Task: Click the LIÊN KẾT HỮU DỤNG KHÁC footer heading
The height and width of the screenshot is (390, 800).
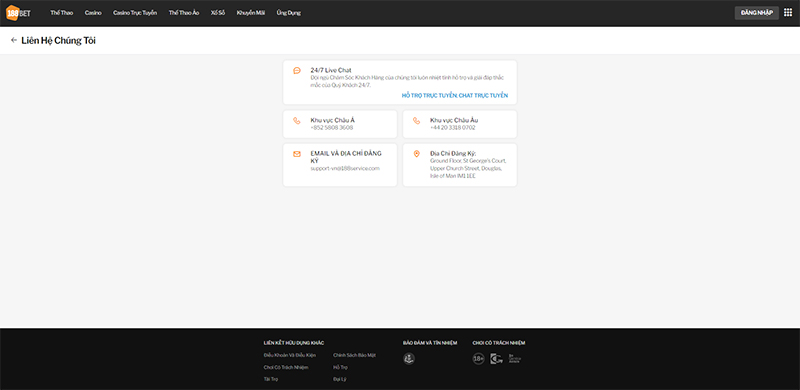Action: point(294,343)
